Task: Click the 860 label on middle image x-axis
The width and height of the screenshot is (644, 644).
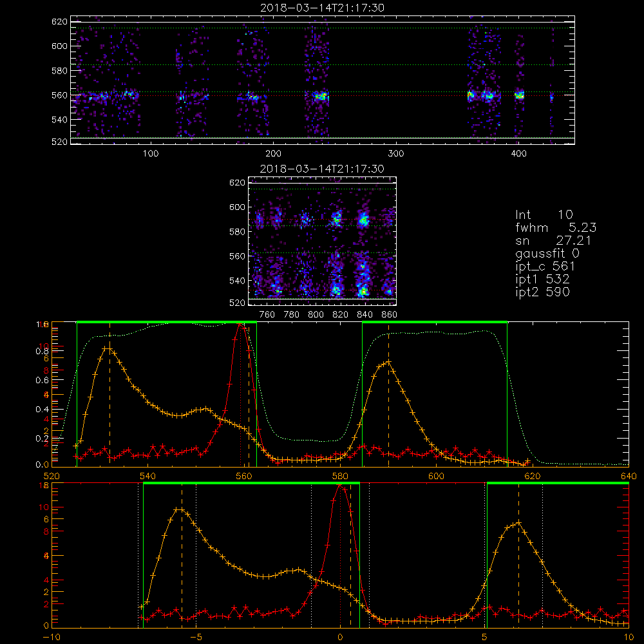Action: coord(390,315)
